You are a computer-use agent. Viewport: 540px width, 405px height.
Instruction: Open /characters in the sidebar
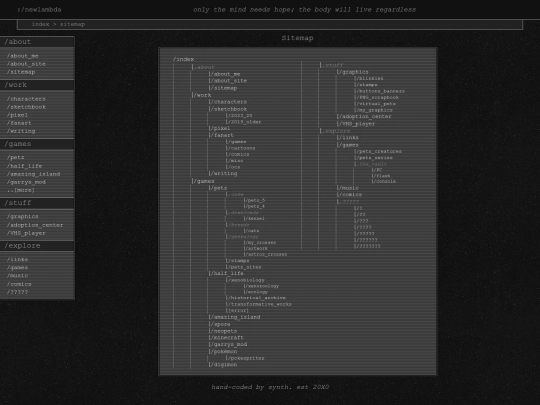coord(26,99)
